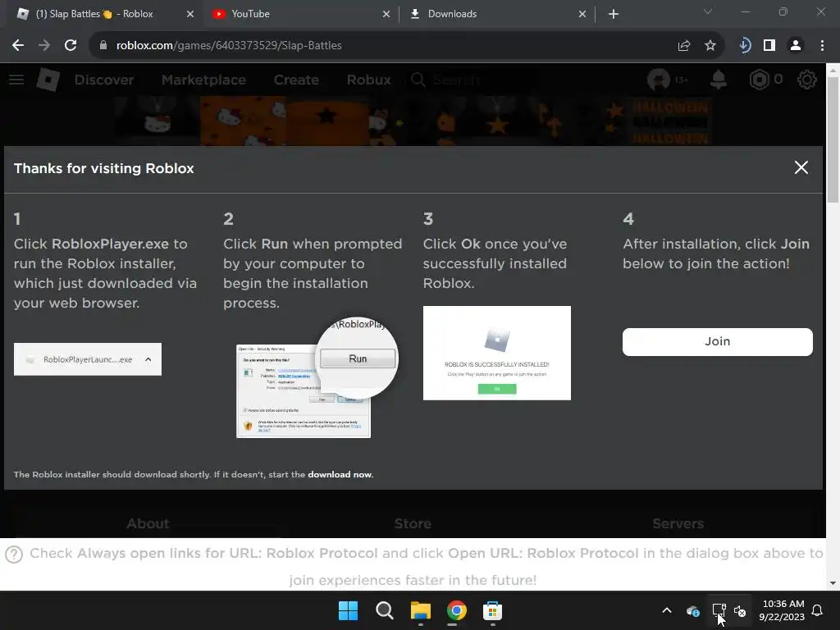Viewport: 840px width, 630px height.
Task: Click the Join button
Action: (717, 342)
